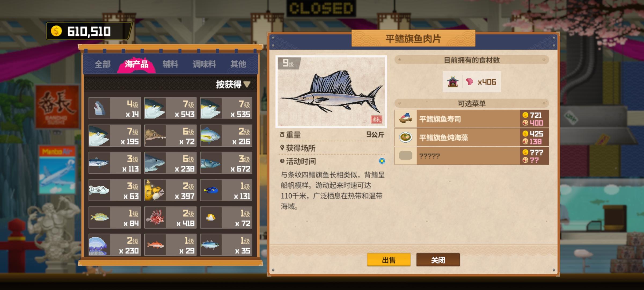Viewport: 644px width, 290px height.
Task: Select the shark head ingredient x14
Action: (x=115, y=108)
